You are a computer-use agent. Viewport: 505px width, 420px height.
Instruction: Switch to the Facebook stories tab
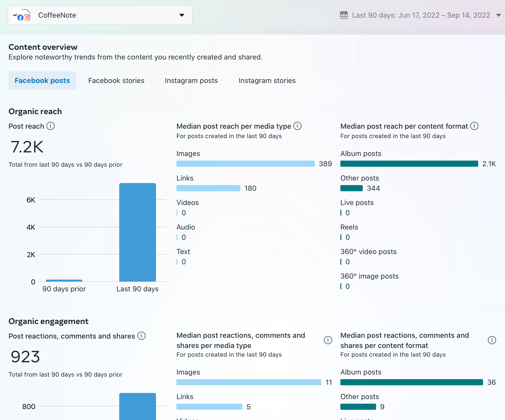coord(116,80)
